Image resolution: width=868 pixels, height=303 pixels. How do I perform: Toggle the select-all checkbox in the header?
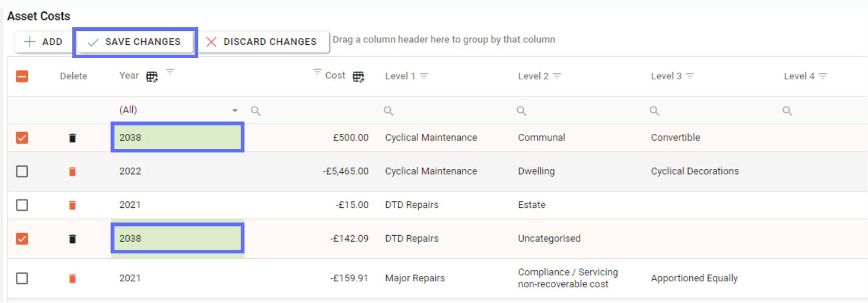click(22, 76)
